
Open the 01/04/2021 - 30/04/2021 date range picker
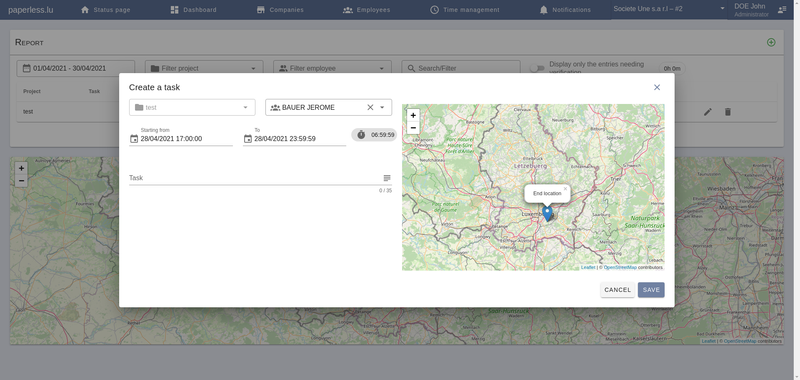pyautogui.click(x=76, y=68)
